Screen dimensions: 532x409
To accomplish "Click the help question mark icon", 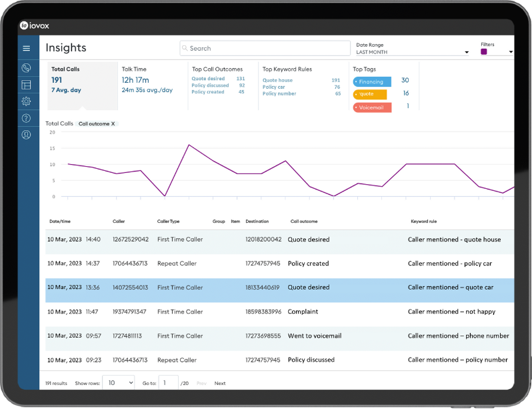I will [27, 118].
